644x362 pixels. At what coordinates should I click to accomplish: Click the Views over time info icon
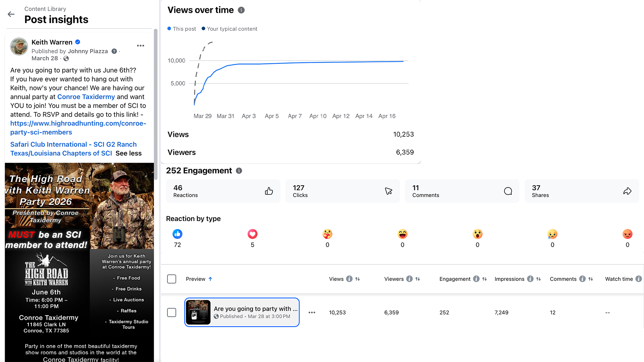(x=241, y=10)
